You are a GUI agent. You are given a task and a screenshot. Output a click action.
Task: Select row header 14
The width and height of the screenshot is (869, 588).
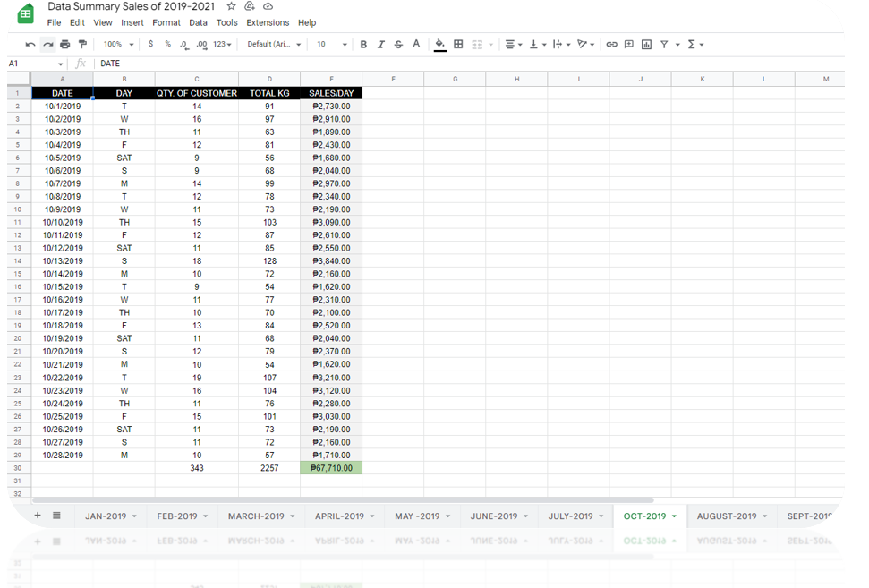click(18, 261)
